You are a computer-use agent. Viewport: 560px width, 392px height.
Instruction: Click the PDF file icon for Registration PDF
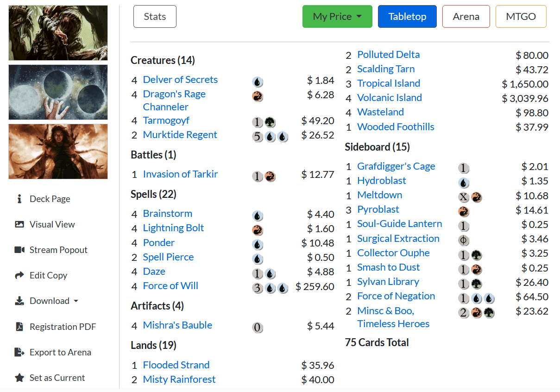(x=19, y=327)
